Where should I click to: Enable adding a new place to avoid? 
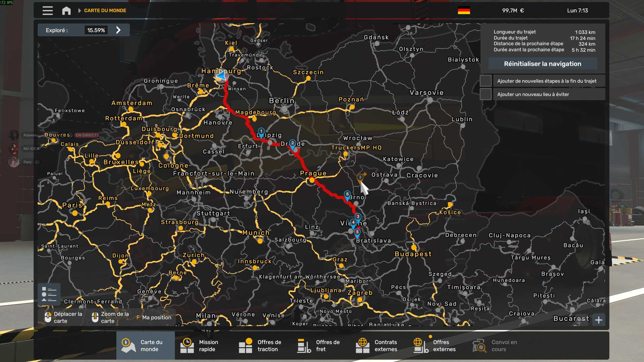point(485,94)
